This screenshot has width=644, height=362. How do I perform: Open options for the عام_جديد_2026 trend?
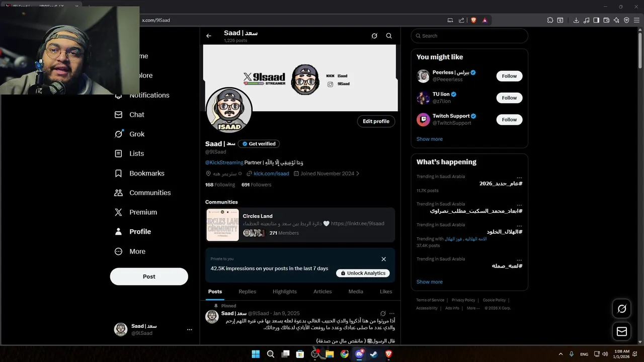pyautogui.click(x=519, y=177)
